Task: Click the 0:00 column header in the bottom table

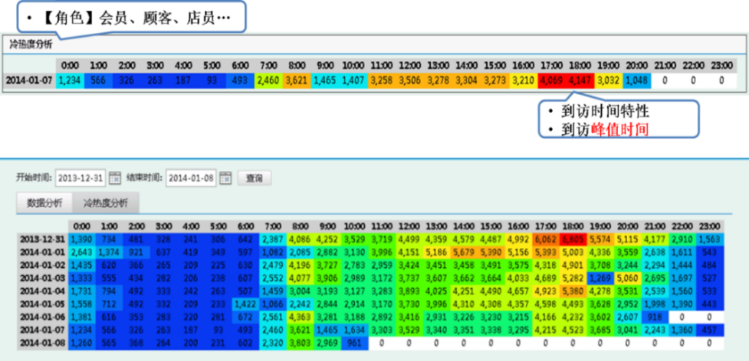Action: (x=82, y=226)
